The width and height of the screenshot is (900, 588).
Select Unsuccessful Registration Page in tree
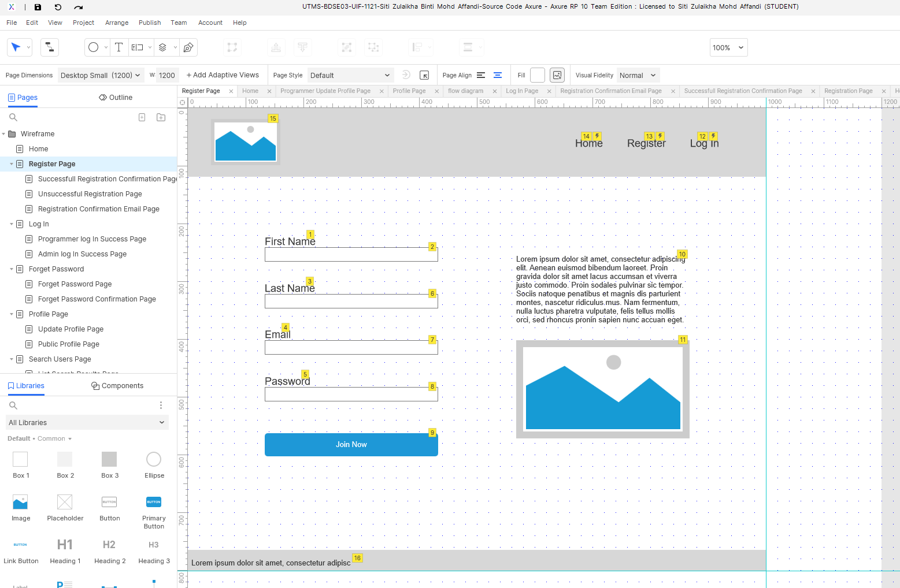click(90, 194)
